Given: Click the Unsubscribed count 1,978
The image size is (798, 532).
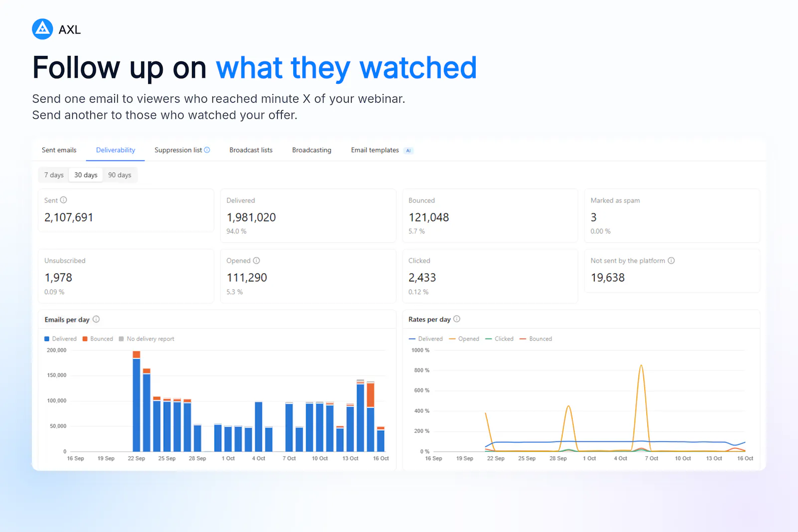Looking at the screenshot, I should (x=58, y=278).
